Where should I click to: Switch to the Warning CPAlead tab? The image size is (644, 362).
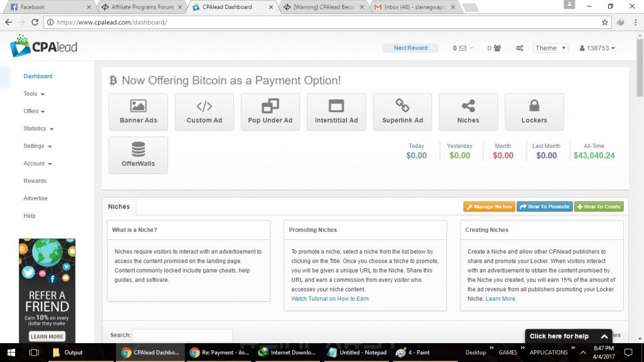click(323, 7)
